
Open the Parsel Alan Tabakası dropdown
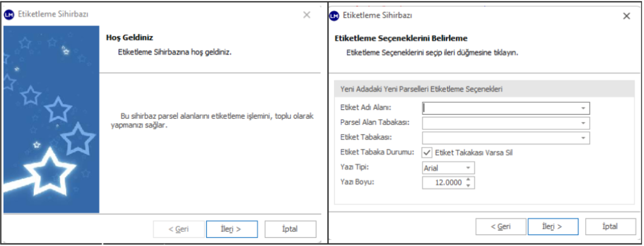tap(584, 124)
